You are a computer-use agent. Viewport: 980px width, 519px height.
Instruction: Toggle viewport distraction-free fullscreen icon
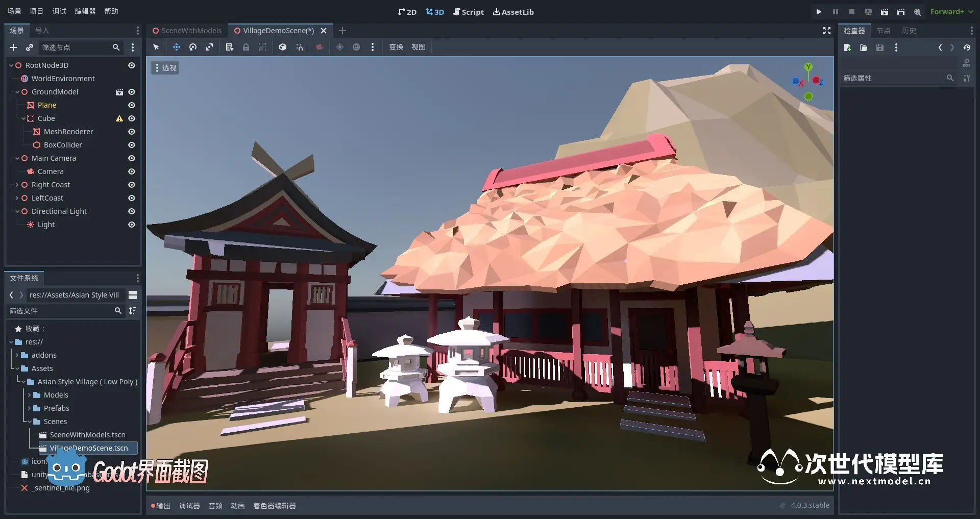click(827, 31)
